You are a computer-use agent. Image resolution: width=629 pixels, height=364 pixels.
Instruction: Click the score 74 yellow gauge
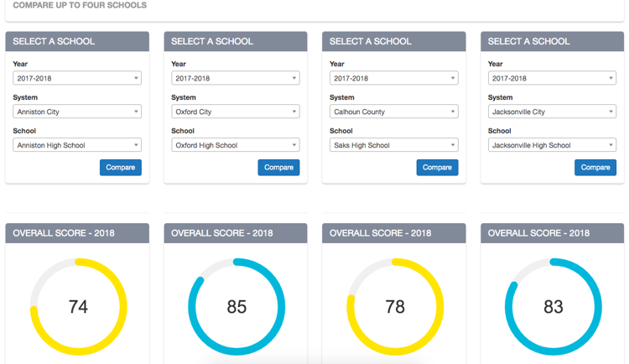[x=78, y=307]
